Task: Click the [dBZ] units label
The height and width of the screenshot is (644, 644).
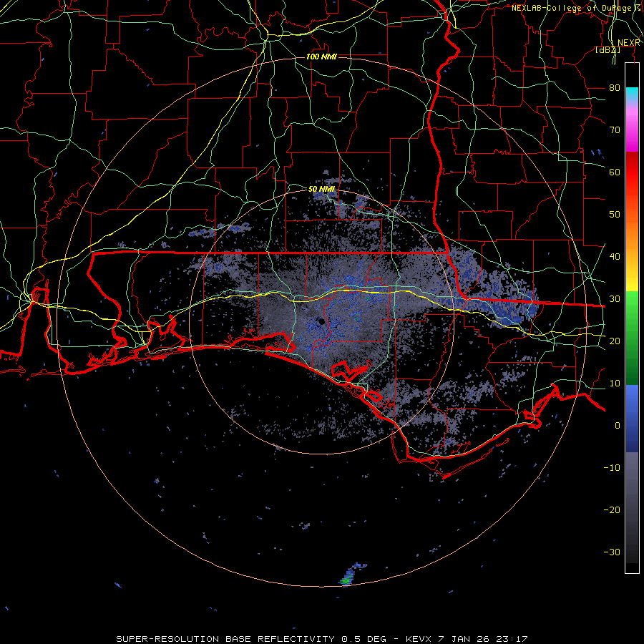Action: [608, 49]
